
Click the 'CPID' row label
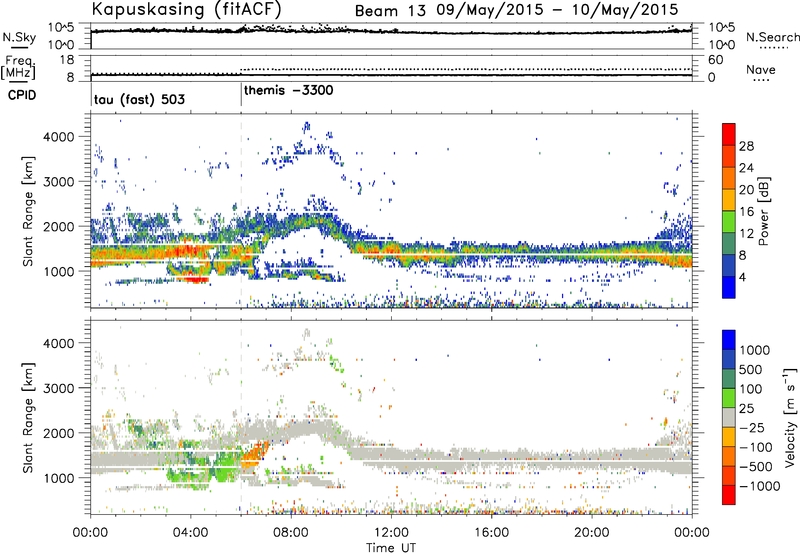pyautogui.click(x=22, y=95)
